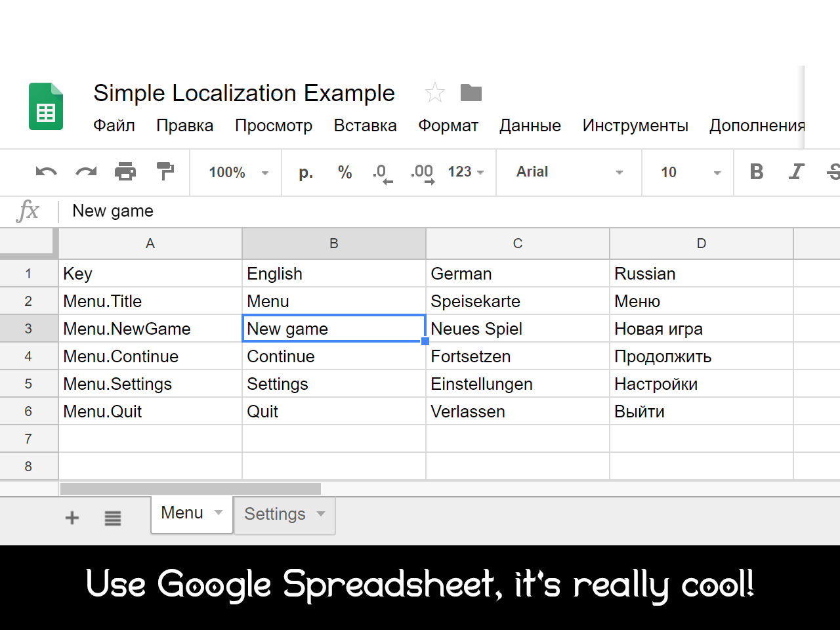This screenshot has height=630, width=840.
Task: Select the cell containing Russian
Action: [x=702, y=274]
